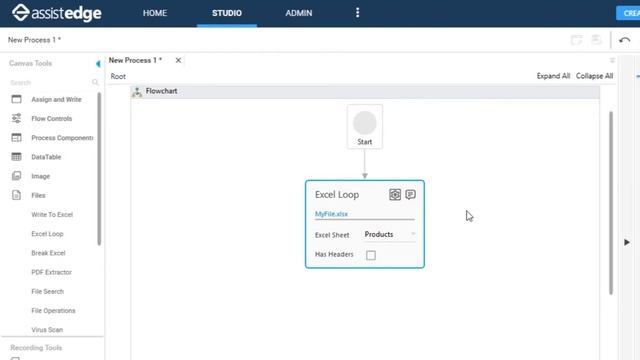Image resolution: width=640 pixels, height=360 pixels.
Task: Expand the Image category
Action: (40, 176)
